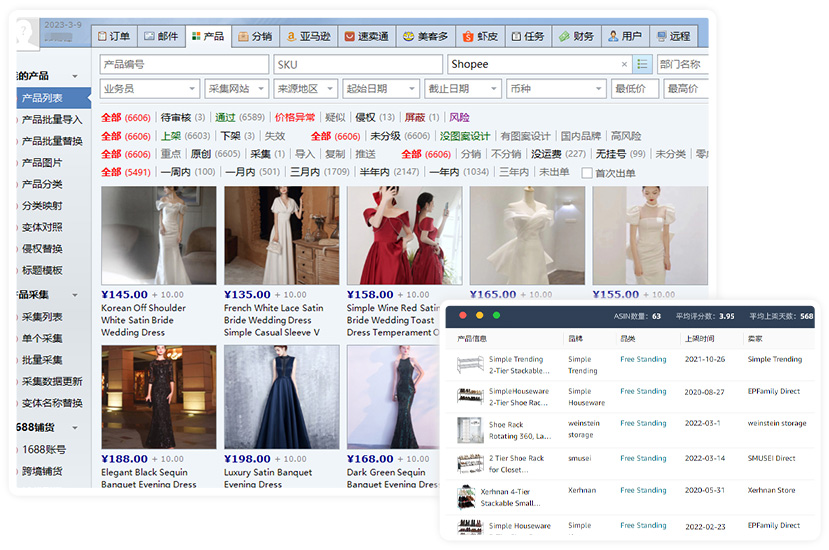This screenshot has height=550, width=829.
Task: Click the Xerhnan 4-Tier product image
Action: pyautogui.click(x=466, y=497)
